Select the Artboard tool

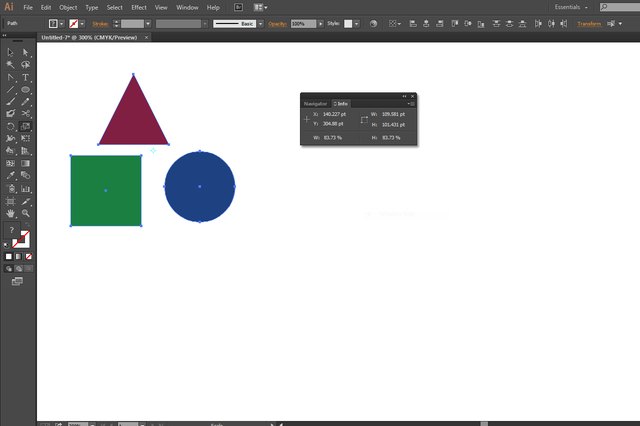(10, 201)
